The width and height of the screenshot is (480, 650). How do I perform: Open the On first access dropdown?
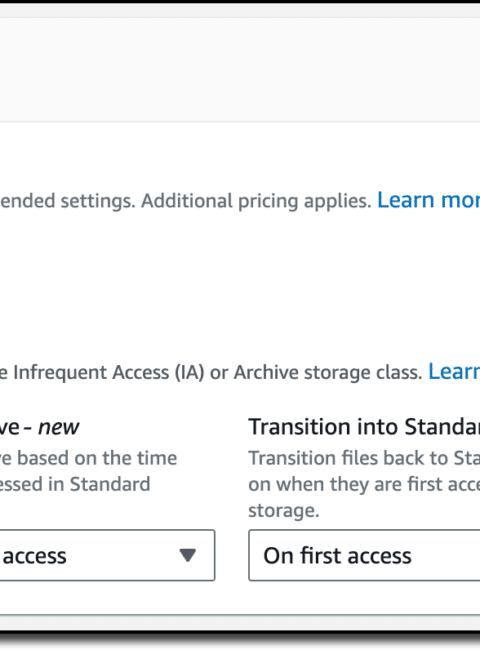tap(364, 555)
